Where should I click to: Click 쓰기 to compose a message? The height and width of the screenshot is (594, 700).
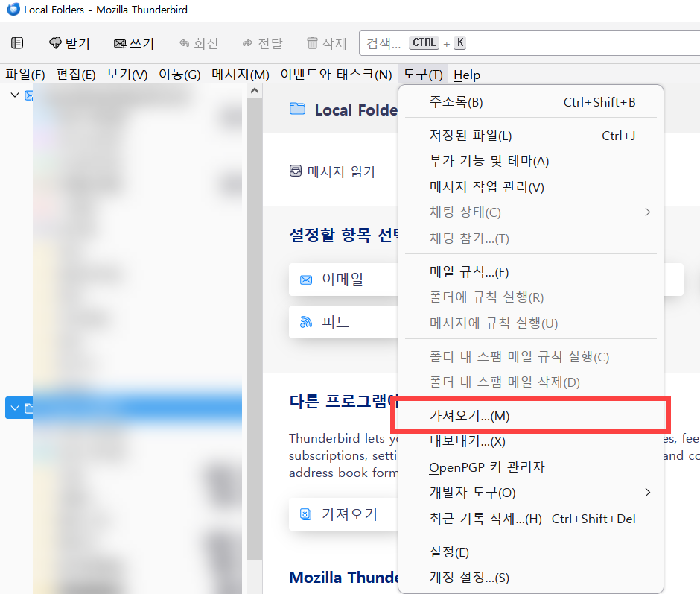tap(134, 43)
